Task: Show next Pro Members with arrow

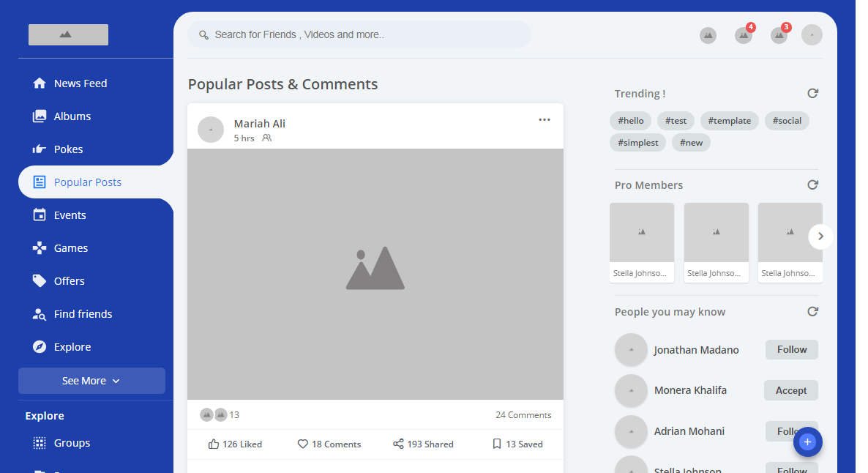Action: 820,236
